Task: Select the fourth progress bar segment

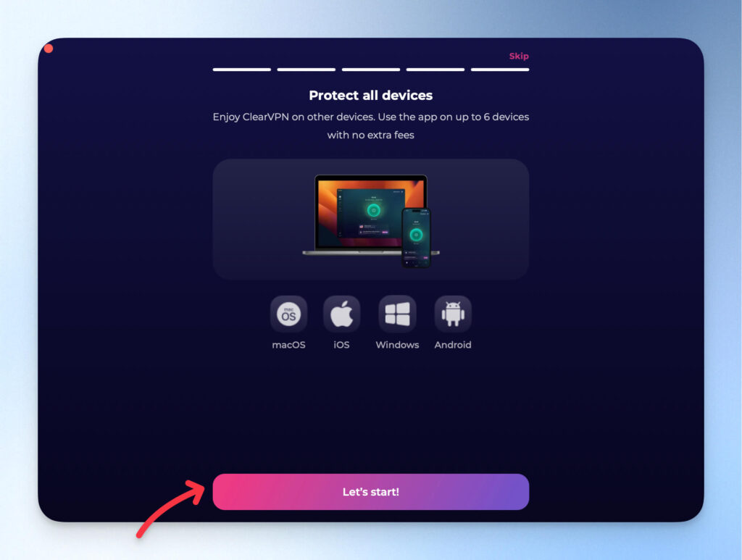Action: [435, 70]
